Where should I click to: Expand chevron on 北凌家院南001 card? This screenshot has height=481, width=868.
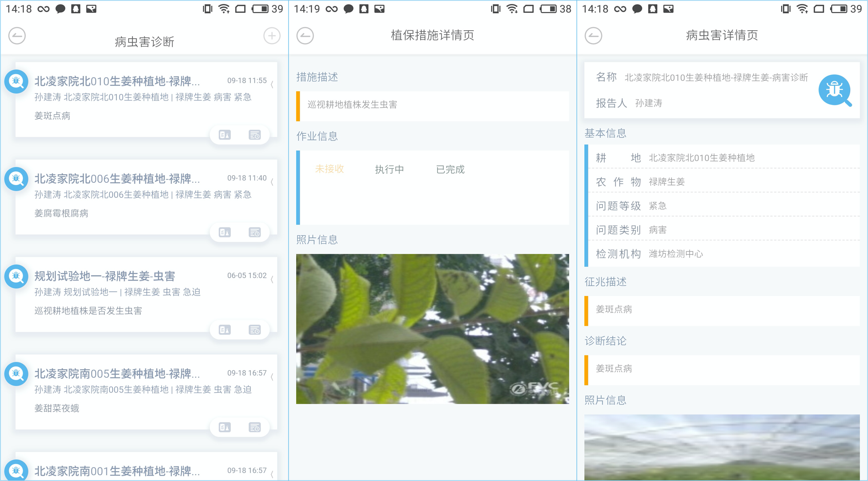coord(272,473)
